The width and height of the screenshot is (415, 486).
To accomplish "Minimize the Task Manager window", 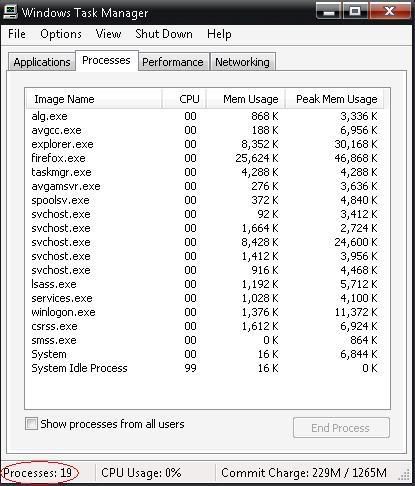I will click(x=329, y=11).
